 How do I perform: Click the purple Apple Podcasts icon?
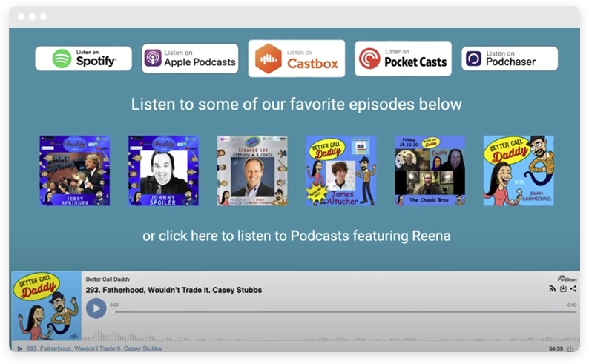point(153,58)
